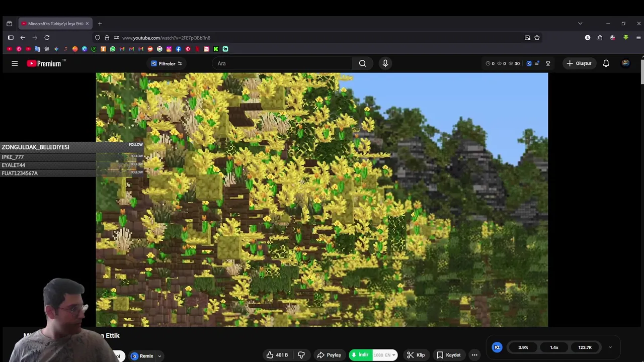Open the notifications bell
This screenshot has height=362, width=644.
click(x=606, y=63)
